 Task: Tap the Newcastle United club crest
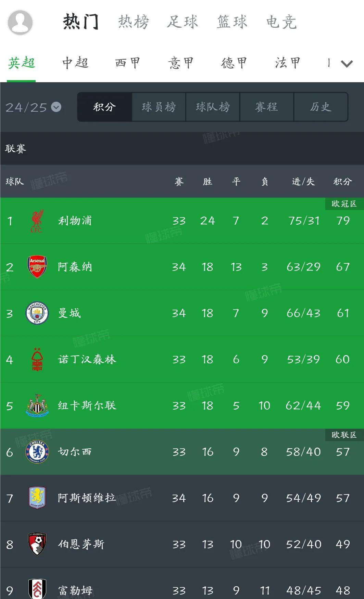pyautogui.click(x=37, y=405)
